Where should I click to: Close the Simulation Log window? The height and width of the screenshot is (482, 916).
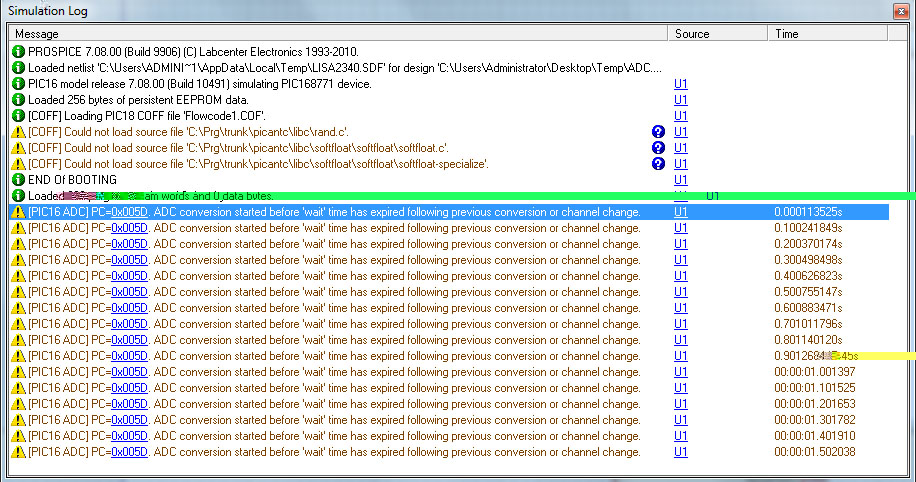point(901,11)
